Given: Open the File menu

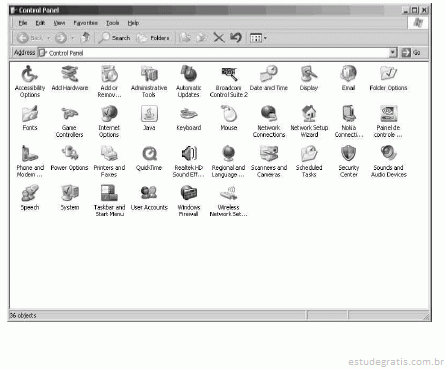Looking at the screenshot, I should (x=23, y=23).
